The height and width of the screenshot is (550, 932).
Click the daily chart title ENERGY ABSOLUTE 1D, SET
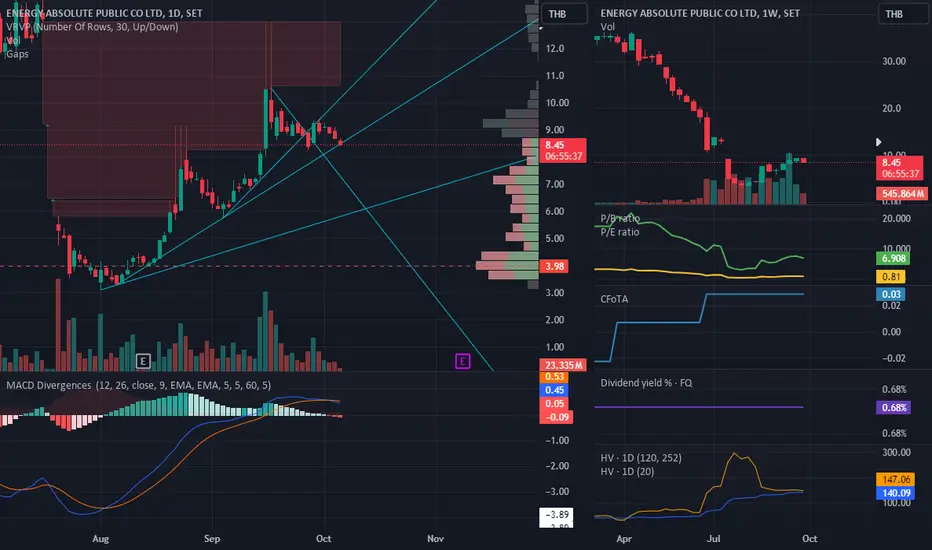pos(105,13)
